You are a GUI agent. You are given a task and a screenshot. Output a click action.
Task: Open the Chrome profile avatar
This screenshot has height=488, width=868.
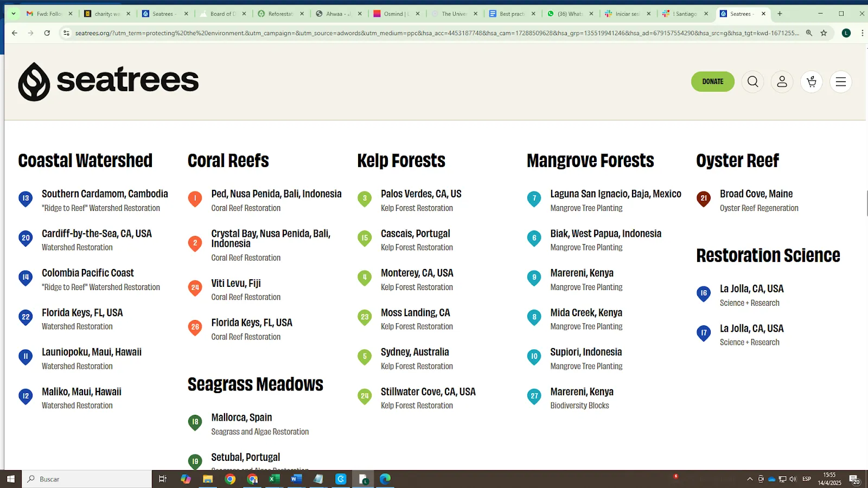click(x=846, y=33)
